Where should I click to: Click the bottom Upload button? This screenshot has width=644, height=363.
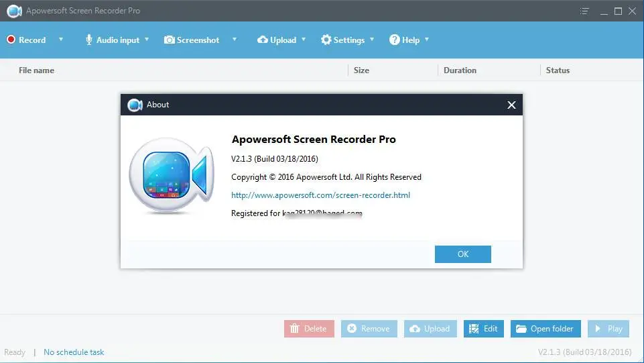coord(430,329)
